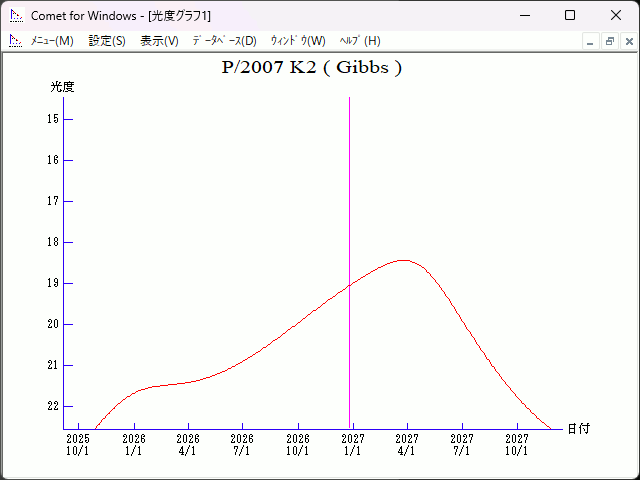Open the メニュー(M) menu
The width and height of the screenshot is (640, 480).
tap(52, 41)
